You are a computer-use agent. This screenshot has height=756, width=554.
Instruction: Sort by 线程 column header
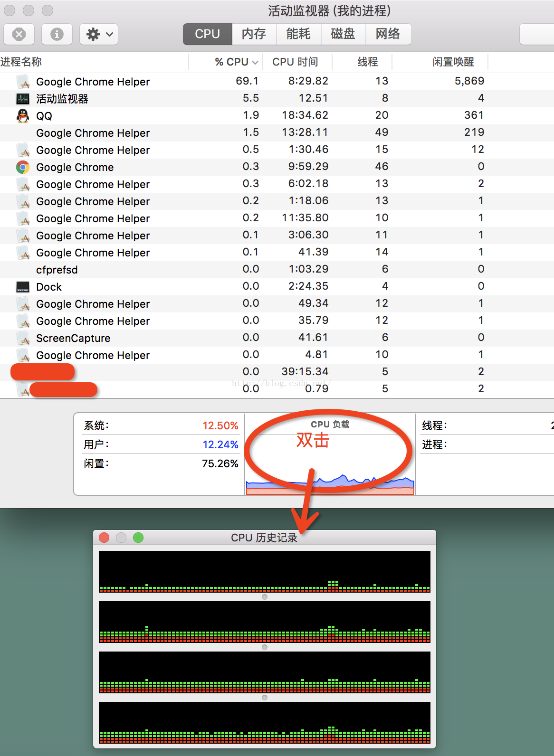362,62
